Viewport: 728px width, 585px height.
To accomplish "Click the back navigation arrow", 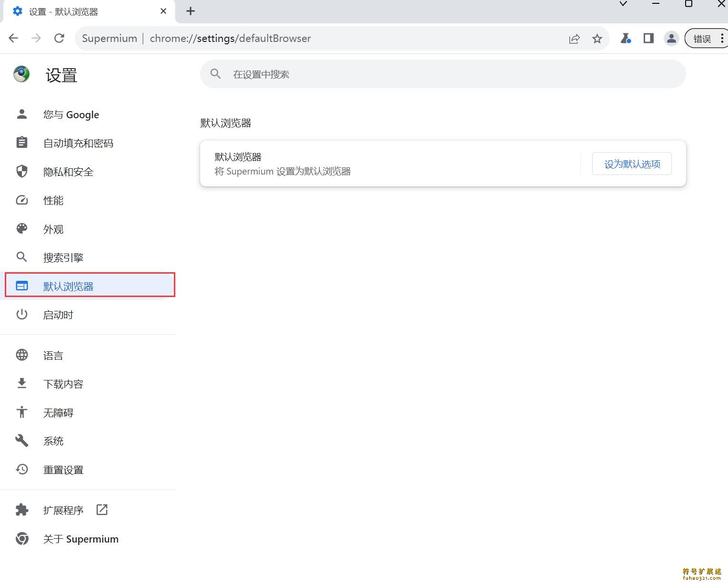I will pos(13,38).
